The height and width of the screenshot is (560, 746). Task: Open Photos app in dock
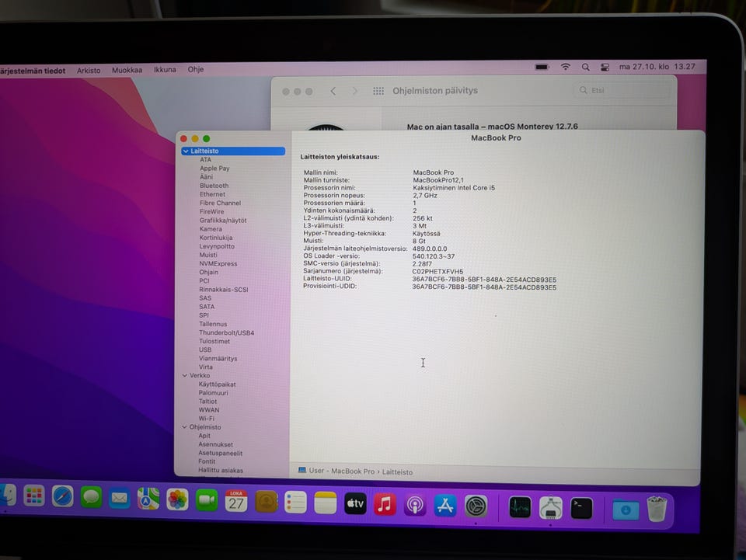click(x=177, y=499)
